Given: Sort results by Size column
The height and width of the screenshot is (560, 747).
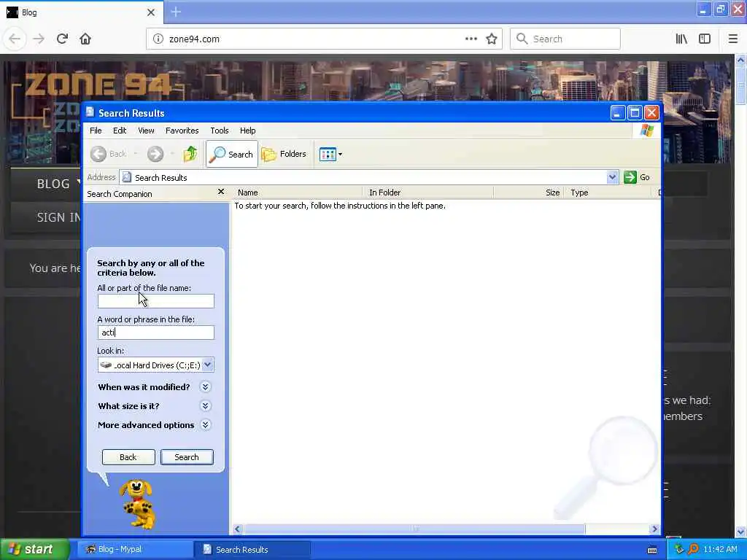Looking at the screenshot, I should point(528,192).
